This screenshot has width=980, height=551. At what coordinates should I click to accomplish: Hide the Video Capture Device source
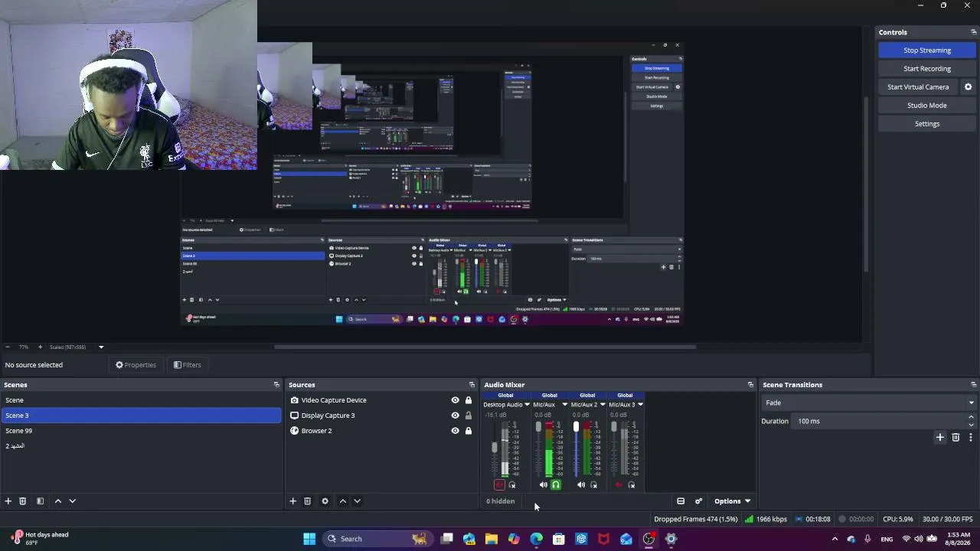[x=455, y=400]
